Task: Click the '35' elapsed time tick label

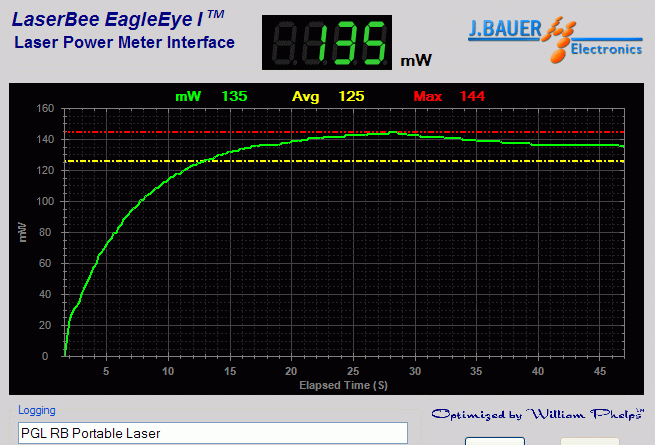Action: point(476,371)
